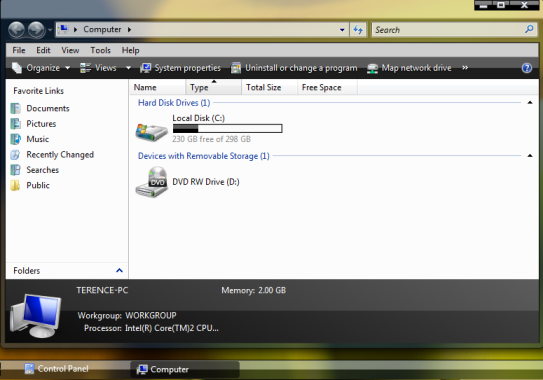Click the Pictures icon in Favorite Links

pos(15,124)
